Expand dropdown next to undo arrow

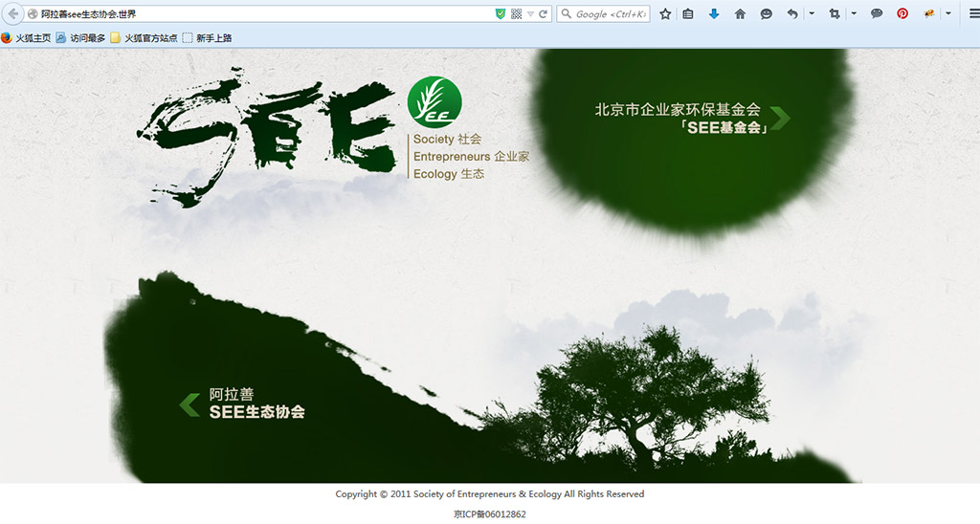tap(812, 13)
